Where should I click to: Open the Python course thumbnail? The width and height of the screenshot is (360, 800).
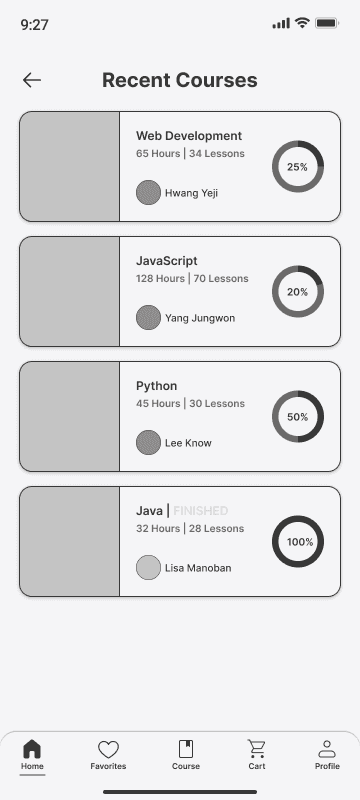[69, 416]
